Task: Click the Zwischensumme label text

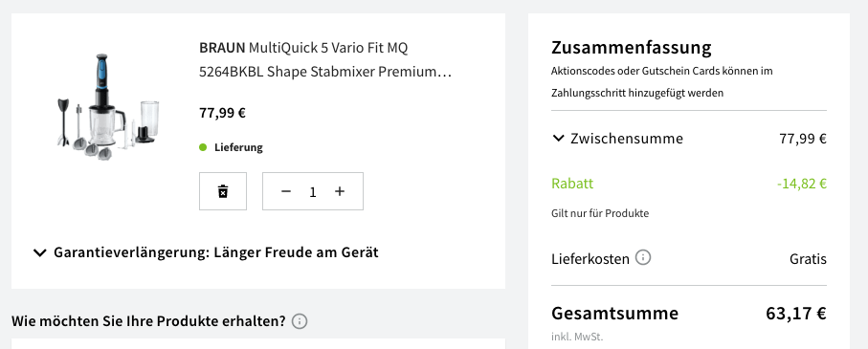Action: point(627,139)
